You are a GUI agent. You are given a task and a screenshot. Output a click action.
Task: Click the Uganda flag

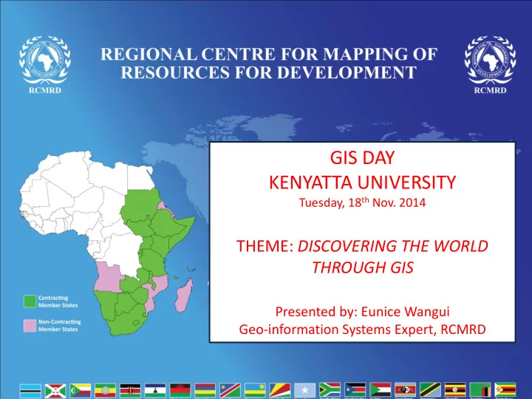click(x=455, y=390)
